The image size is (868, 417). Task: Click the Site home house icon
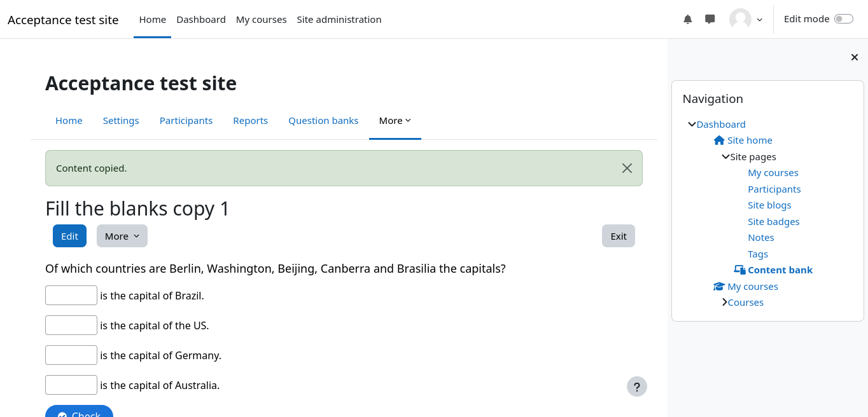[x=719, y=140]
